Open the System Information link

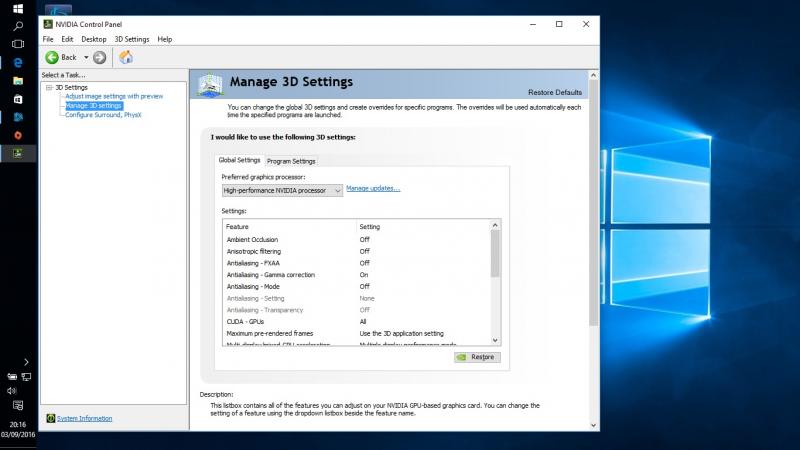(84, 418)
